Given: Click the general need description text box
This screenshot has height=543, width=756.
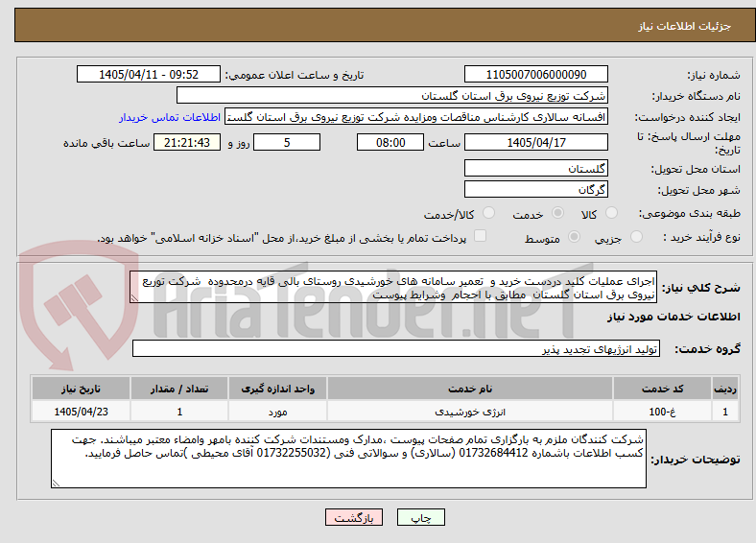Looking at the screenshot, I should pos(393,287).
